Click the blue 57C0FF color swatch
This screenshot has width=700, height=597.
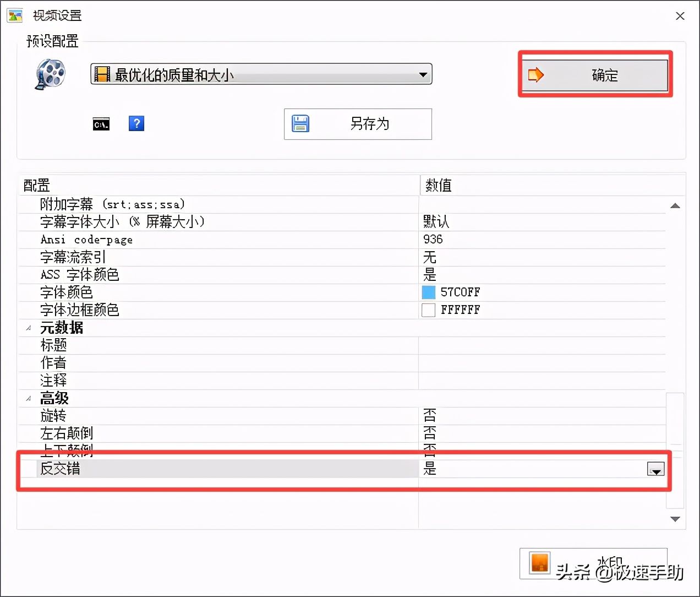pos(428,292)
